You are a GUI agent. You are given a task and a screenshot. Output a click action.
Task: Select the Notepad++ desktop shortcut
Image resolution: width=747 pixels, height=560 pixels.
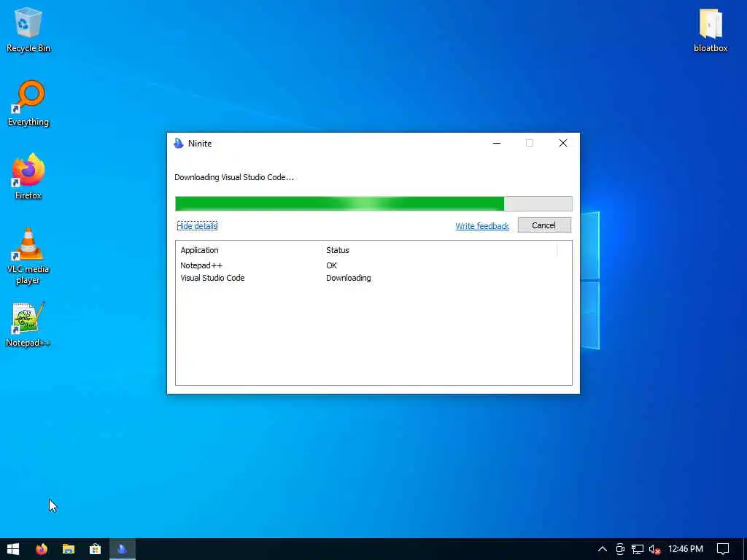[28, 324]
